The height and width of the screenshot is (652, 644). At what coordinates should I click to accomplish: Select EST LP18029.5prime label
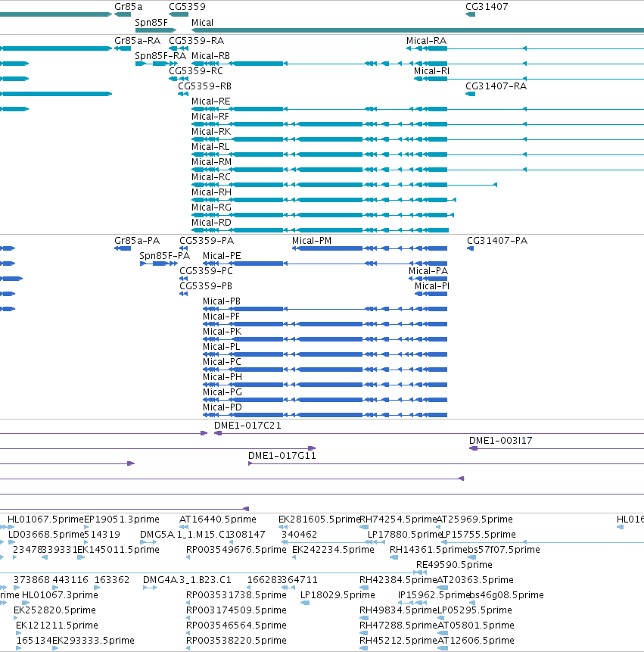click(x=338, y=595)
